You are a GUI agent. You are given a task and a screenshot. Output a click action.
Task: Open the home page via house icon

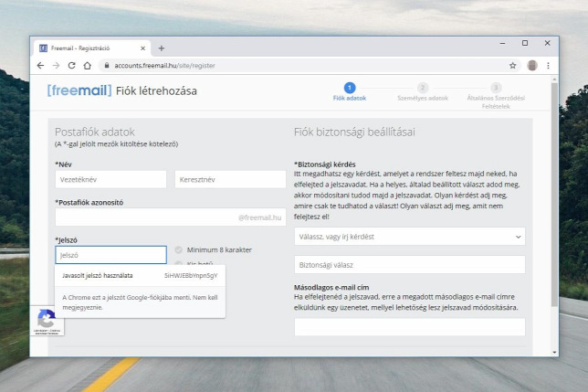[88, 66]
